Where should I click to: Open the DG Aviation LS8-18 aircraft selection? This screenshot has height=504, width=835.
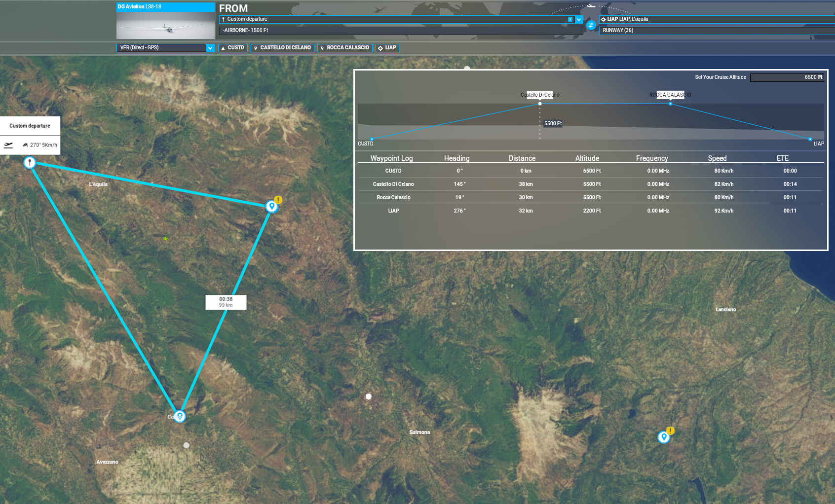coord(165,21)
